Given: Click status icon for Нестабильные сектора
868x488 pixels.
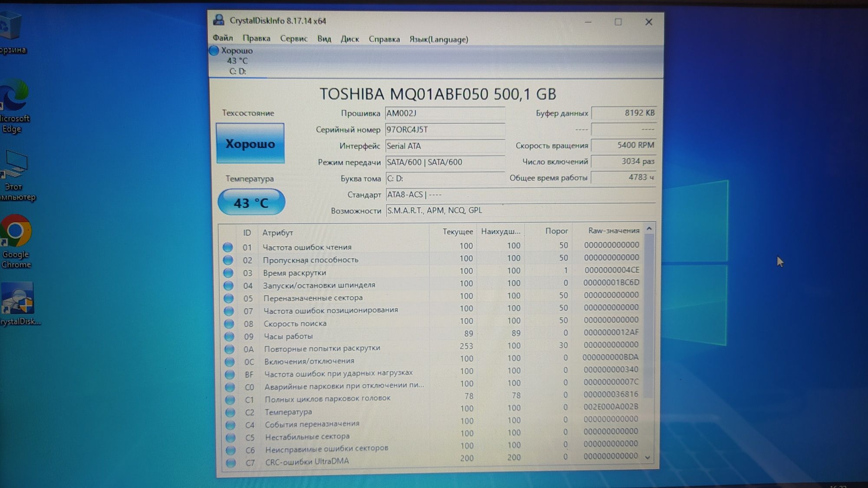Looking at the screenshot, I should (x=231, y=437).
